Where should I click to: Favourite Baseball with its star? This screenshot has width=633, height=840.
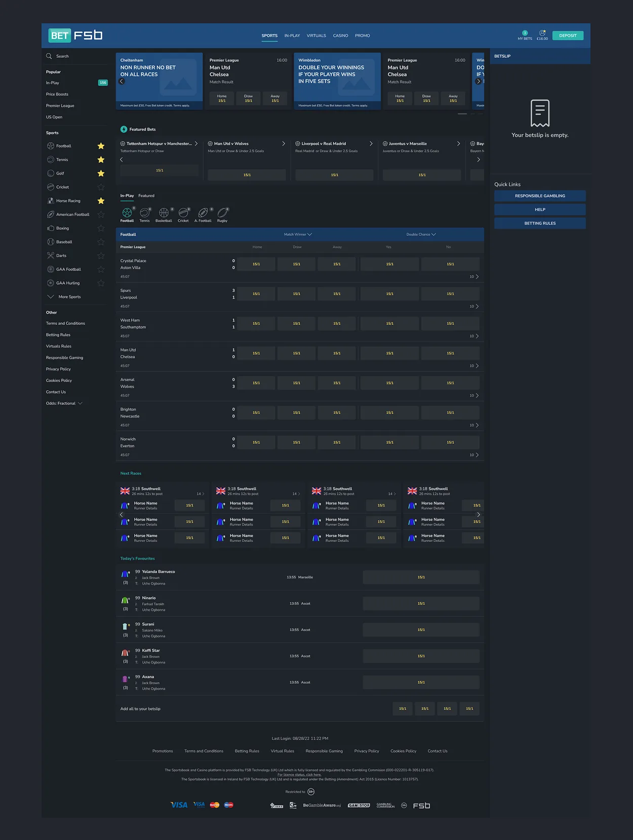pos(101,242)
